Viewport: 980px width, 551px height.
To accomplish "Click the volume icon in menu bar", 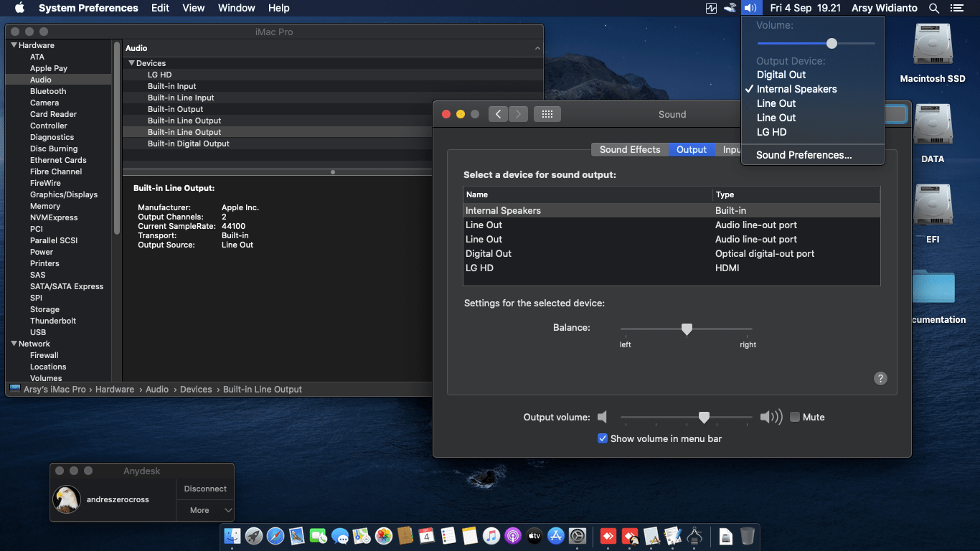I will click(x=750, y=8).
